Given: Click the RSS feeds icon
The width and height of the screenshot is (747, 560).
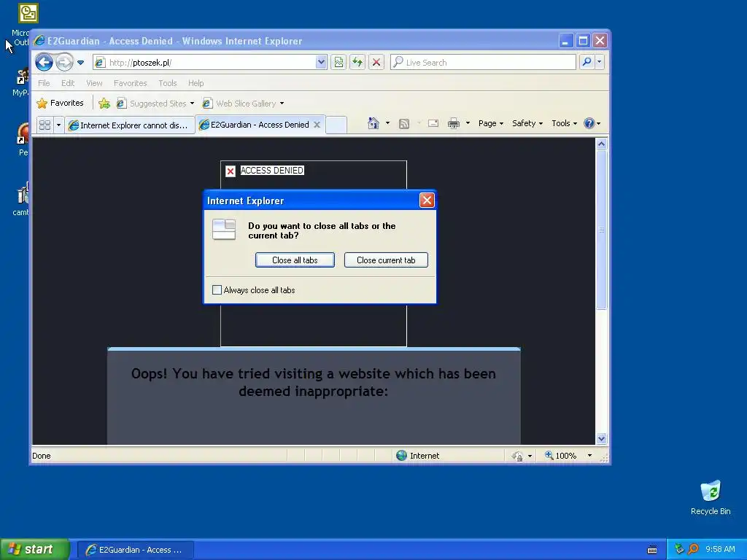Looking at the screenshot, I should pos(404,124).
